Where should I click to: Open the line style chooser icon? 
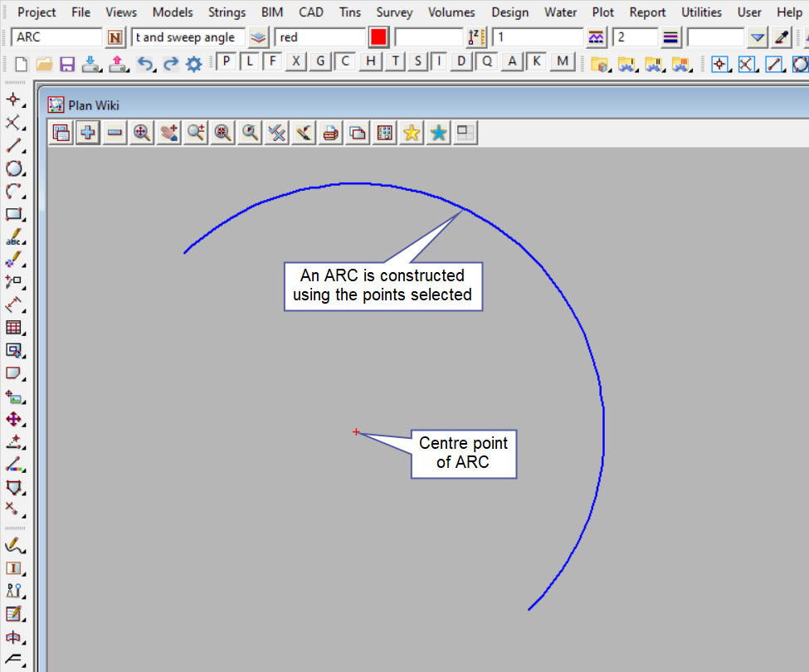click(x=671, y=37)
